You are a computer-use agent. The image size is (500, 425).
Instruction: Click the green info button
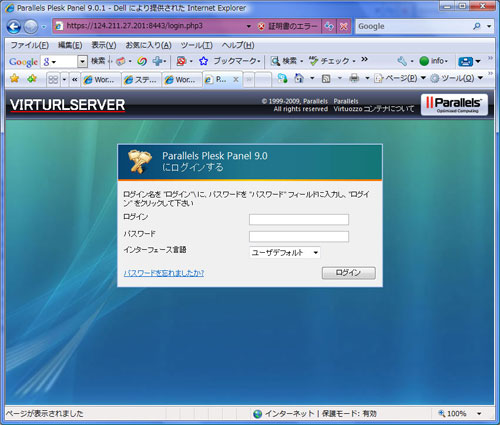[x=433, y=61]
